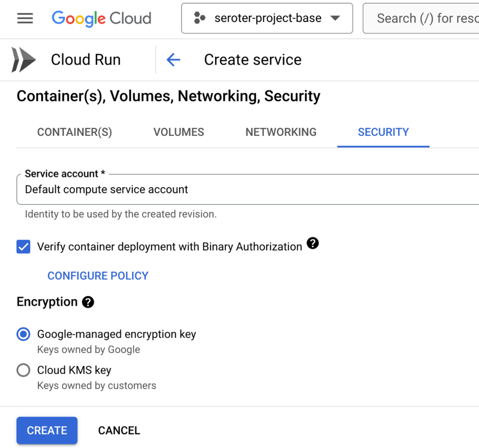Click the CANCEL button
Viewport: 479px width, 448px height.
point(119,430)
